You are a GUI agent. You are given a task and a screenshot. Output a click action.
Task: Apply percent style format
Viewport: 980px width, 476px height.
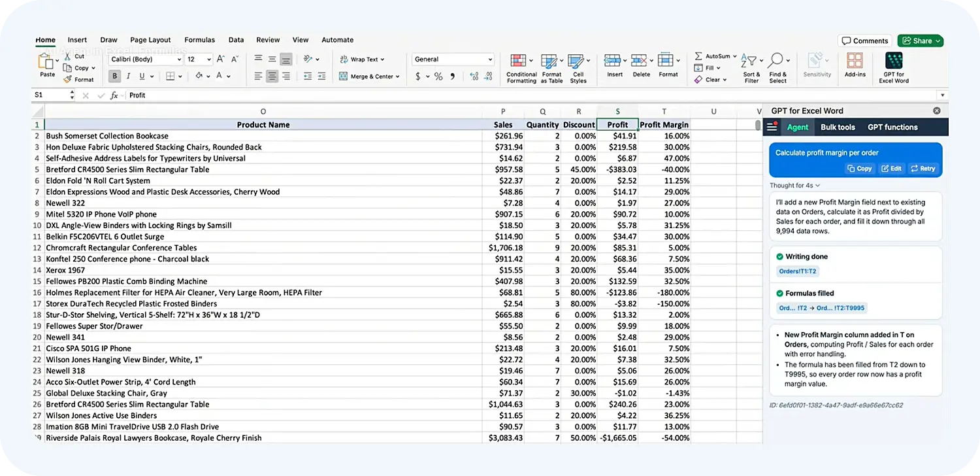click(x=439, y=76)
